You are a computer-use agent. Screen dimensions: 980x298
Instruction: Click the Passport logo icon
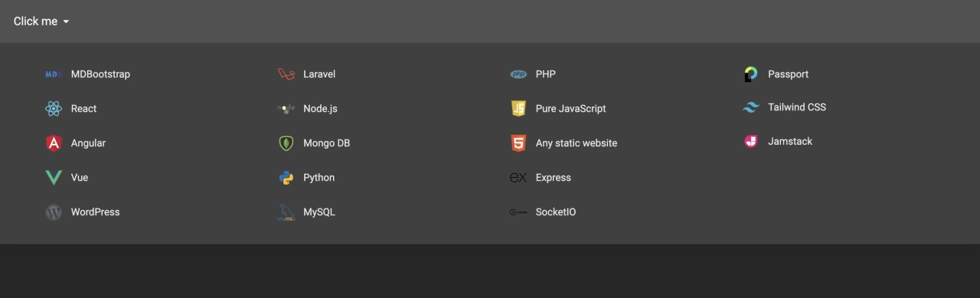tap(751, 74)
